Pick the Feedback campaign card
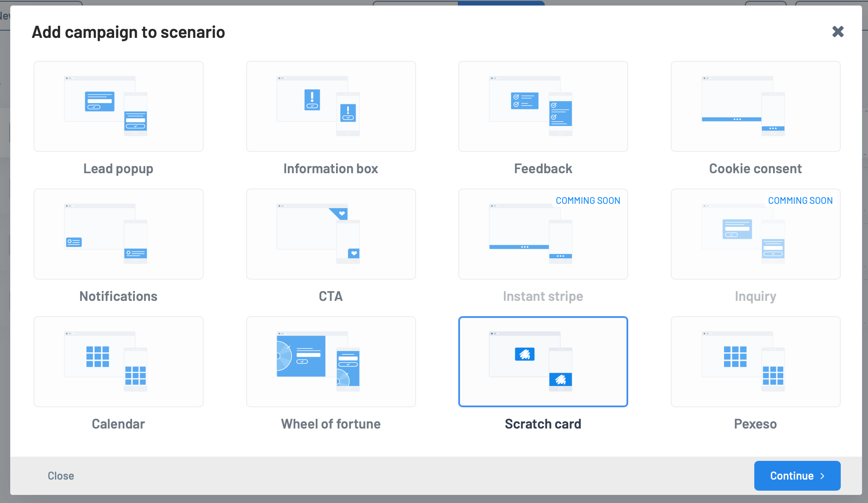Image resolution: width=868 pixels, height=503 pixels. [x=543, y=106]
